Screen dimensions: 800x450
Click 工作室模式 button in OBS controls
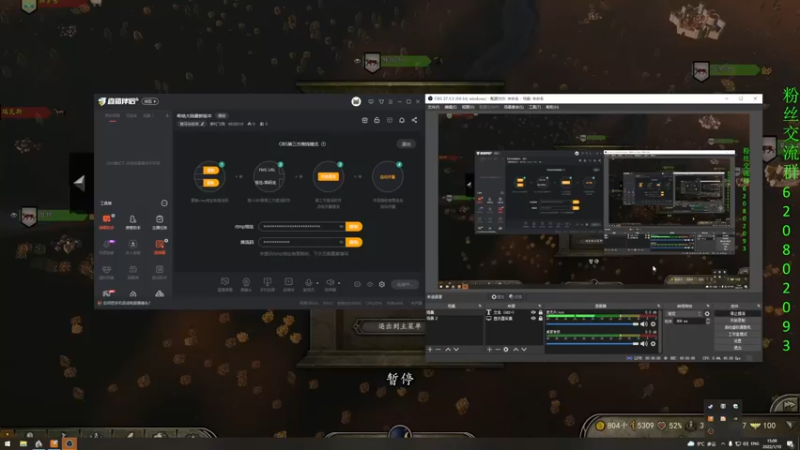click(x=738, y=334)
